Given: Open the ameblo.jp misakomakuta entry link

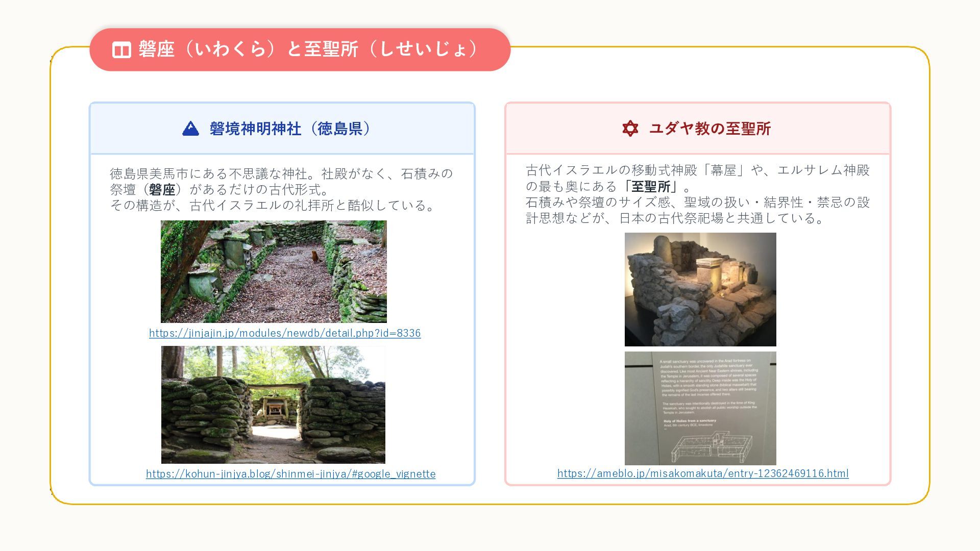Looking at the screenshot, I should click(703, 473).
